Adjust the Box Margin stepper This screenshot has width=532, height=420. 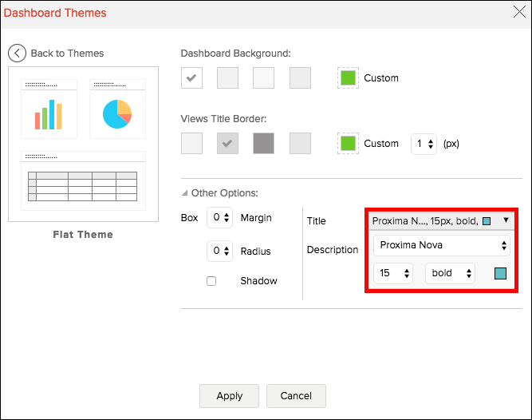tap(219, 218)
